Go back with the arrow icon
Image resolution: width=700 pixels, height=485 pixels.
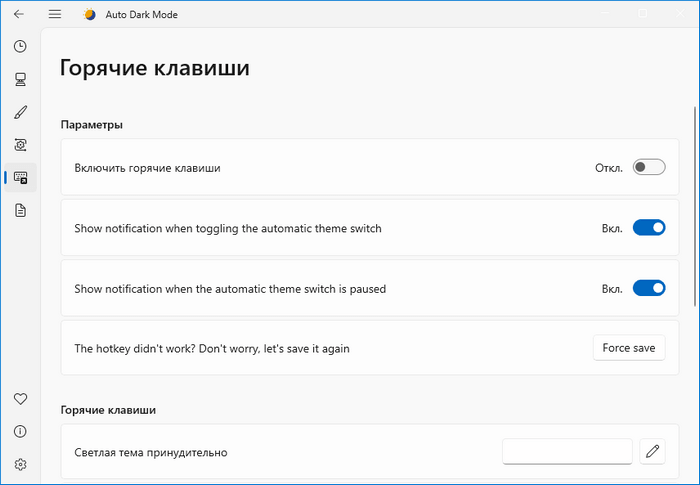(19, 14)
